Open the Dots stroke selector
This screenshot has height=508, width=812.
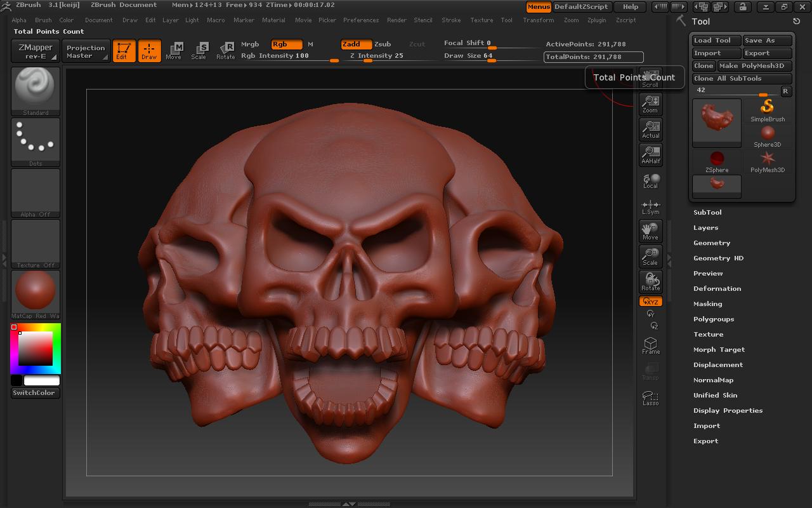(x=36, y=142)
